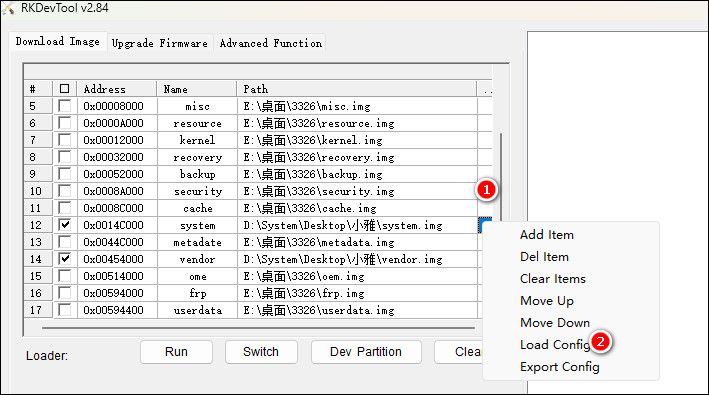Image resolution: width=709 pixels, height=395 pixels.
Task: Open the Advanced Function tab
Action: (x=270, y=43)
